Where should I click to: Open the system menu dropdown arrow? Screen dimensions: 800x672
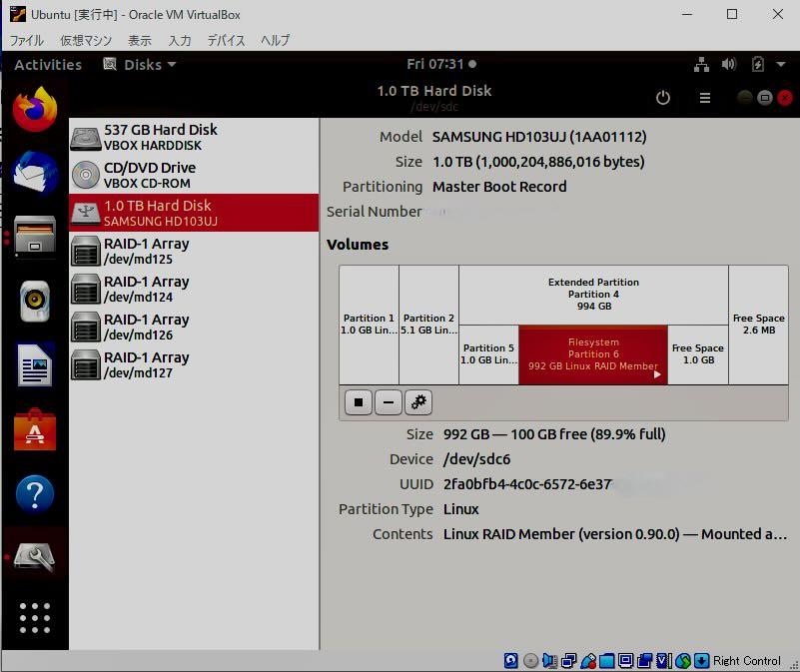pos(781,64)
